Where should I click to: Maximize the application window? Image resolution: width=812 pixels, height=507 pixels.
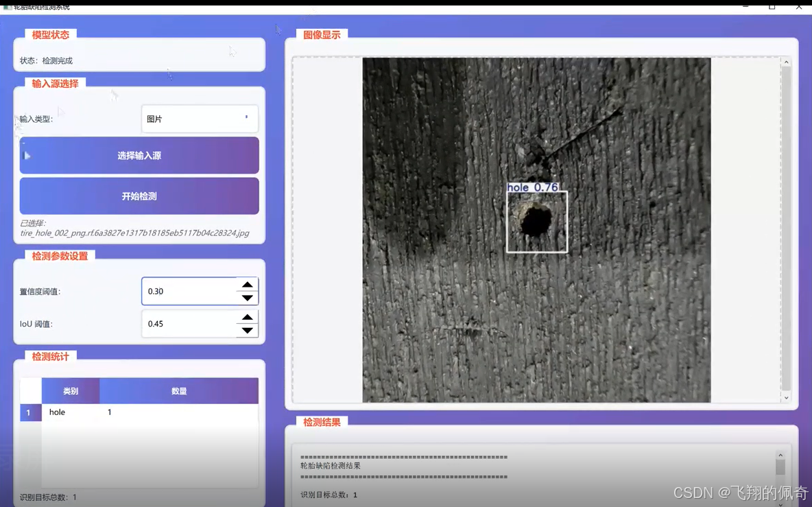772,6
